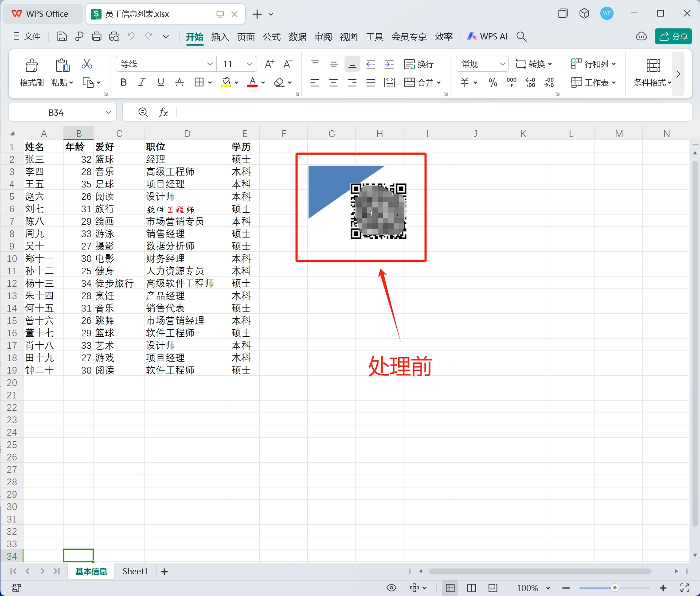
Task: Decrease decimal places icon
Action: point(549,82)
